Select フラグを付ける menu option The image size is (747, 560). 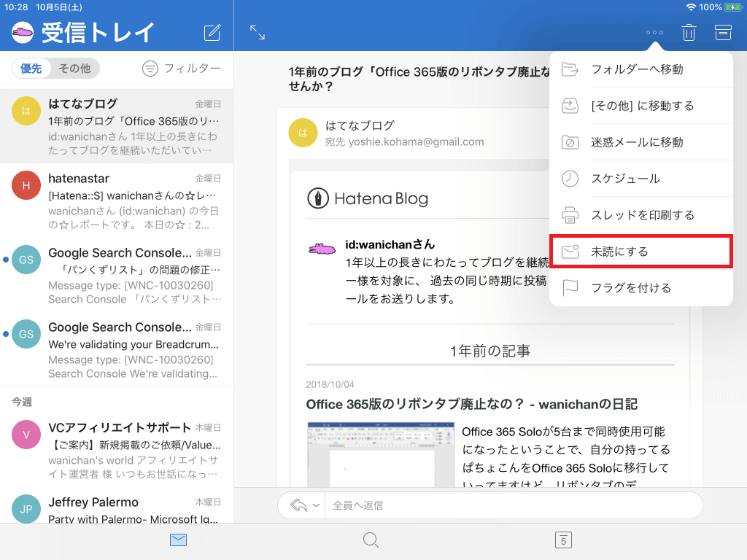coord(640,287)
